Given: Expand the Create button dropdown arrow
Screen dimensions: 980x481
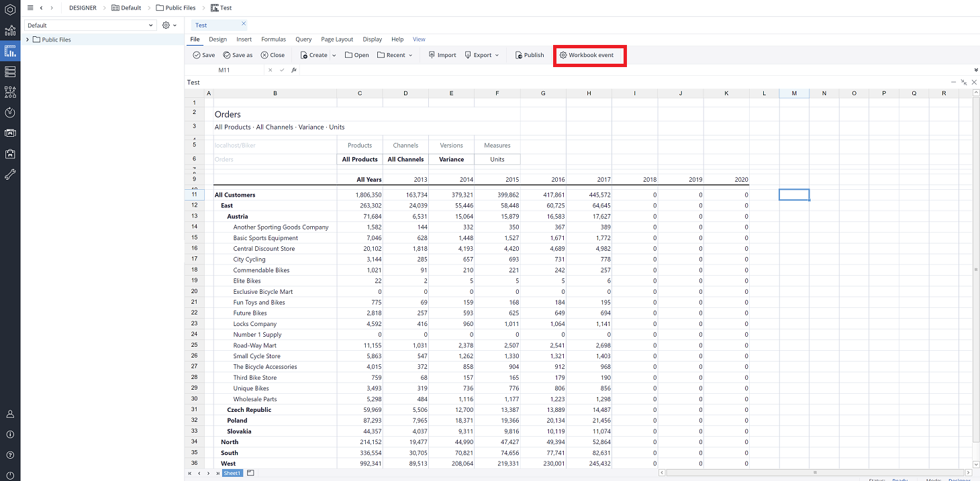Looking at the screenshot, I should point(334,55).
